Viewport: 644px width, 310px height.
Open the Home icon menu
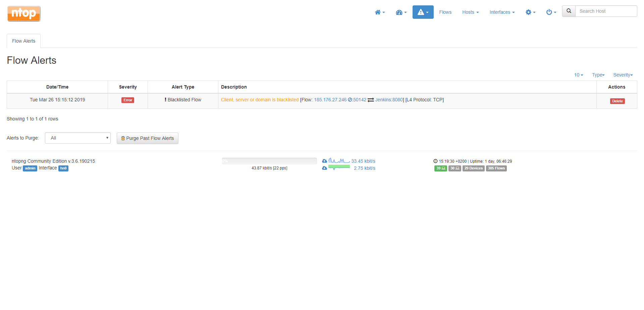tap(379, 12)
